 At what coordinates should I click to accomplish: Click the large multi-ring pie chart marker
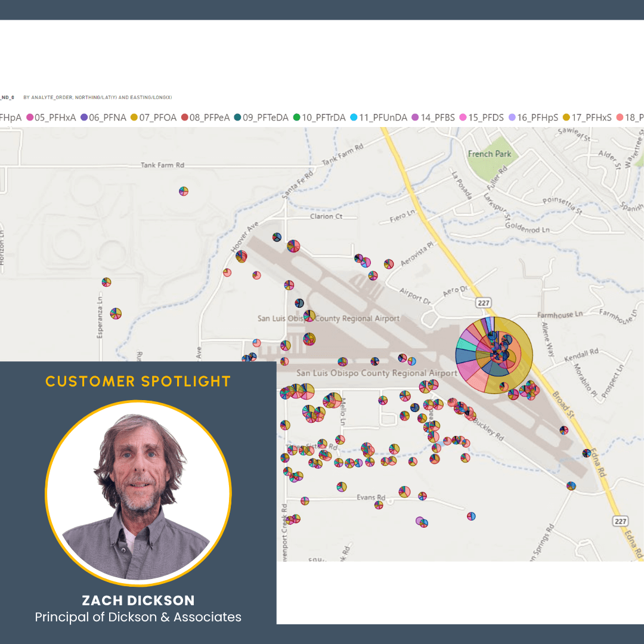[494, 355]
